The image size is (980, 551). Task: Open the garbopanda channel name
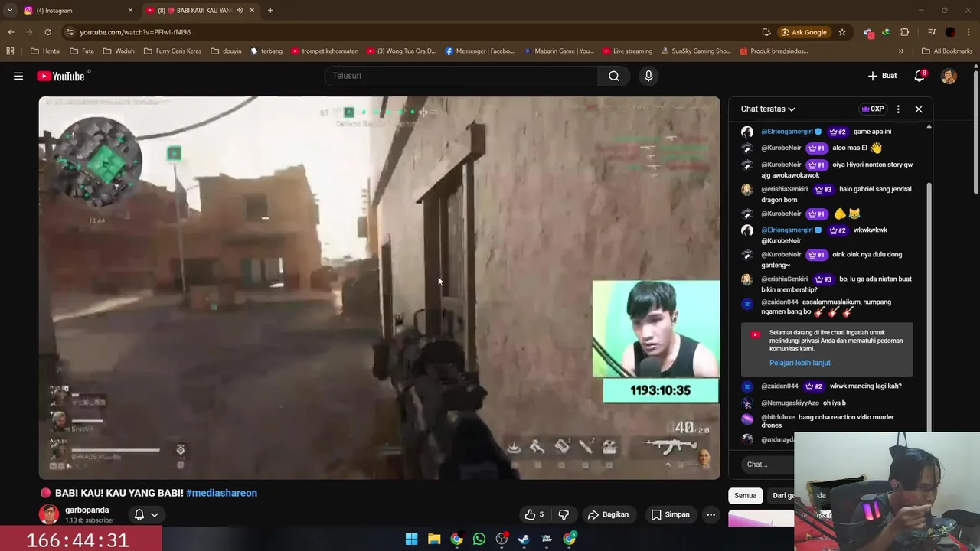coord(87,510)
